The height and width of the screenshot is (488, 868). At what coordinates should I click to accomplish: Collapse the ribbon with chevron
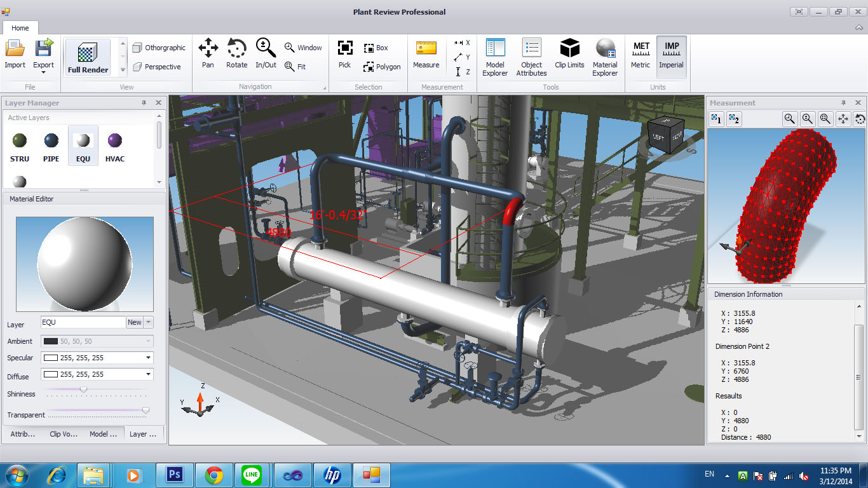pos(858,28)
